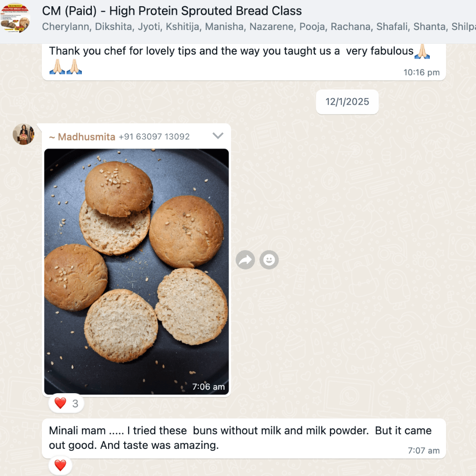Screen dimensions: 476x476
Task: Open the emoji reaction picker beside the photo
Action: pyautogui.click(x=269, y=260)
